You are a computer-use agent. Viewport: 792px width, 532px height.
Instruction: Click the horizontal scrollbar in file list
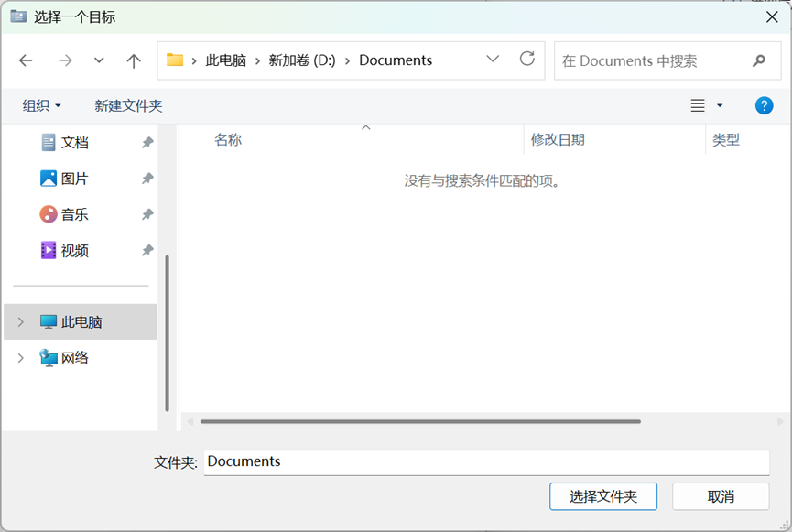[420, 421]
